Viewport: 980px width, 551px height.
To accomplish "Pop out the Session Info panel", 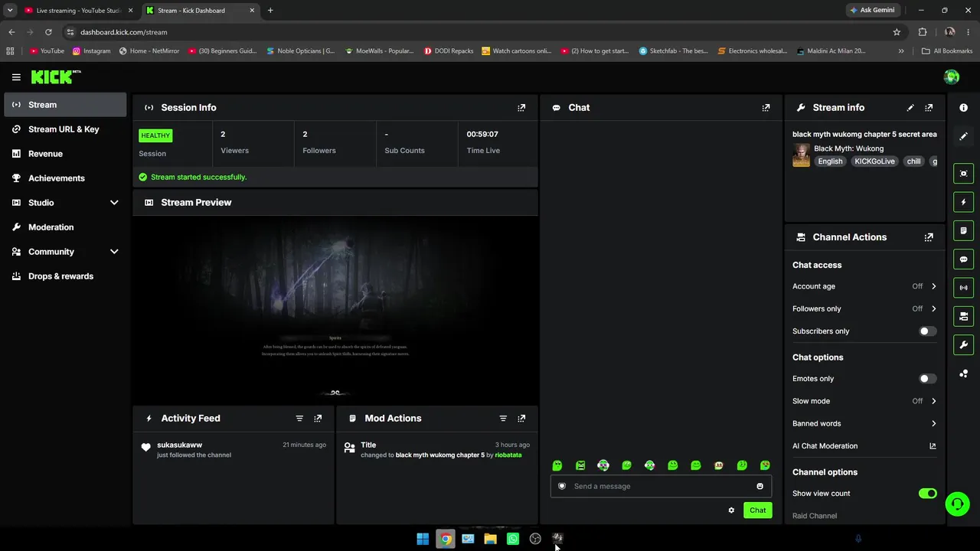I will point(521,108).
